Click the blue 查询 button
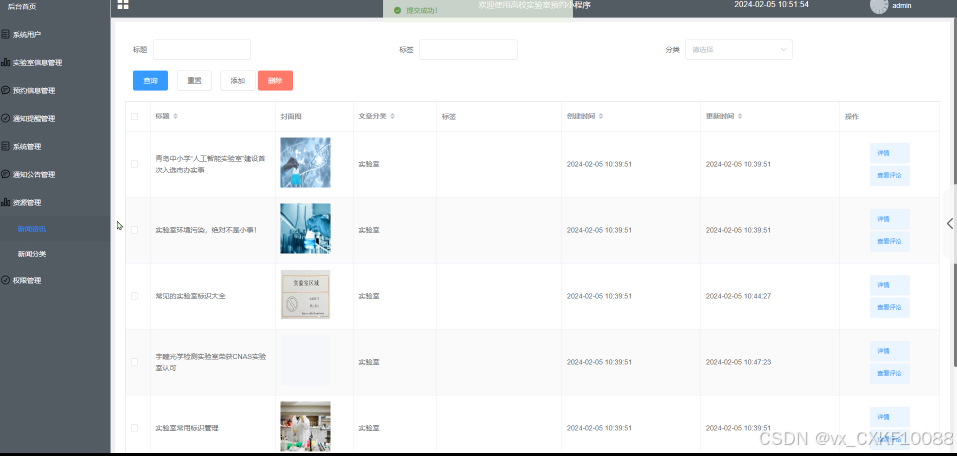 click(150, 81)
